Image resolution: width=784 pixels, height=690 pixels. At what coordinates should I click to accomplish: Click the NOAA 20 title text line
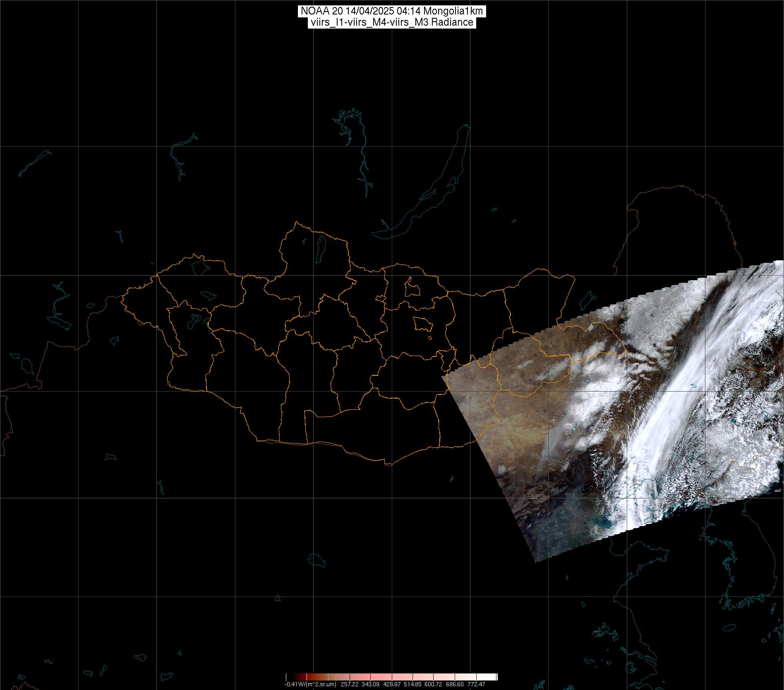391,11
